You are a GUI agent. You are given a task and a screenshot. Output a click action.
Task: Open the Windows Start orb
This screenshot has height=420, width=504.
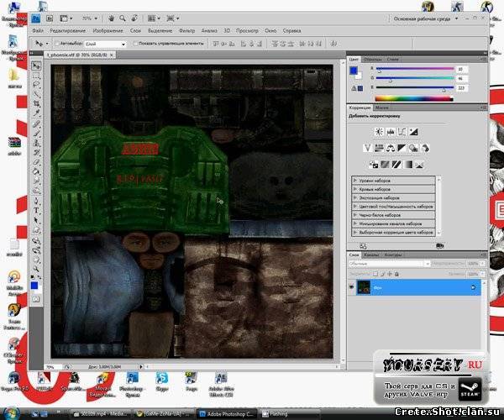point(12,413)
